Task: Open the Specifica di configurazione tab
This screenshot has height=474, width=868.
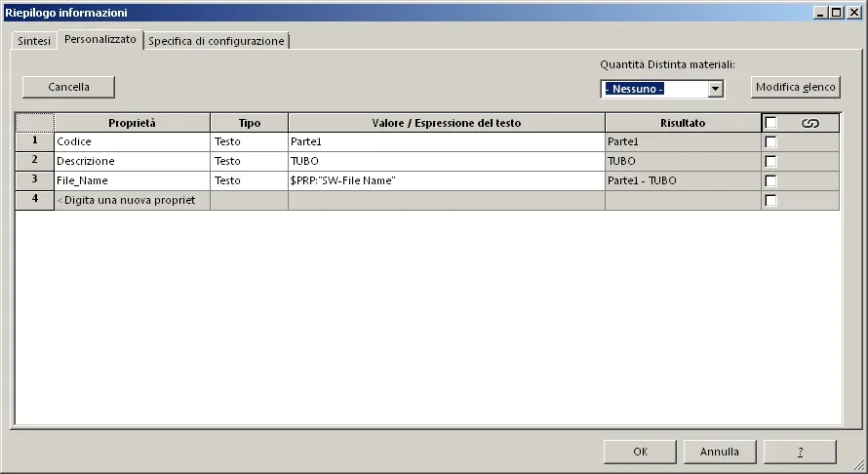Action: (217, 41)
